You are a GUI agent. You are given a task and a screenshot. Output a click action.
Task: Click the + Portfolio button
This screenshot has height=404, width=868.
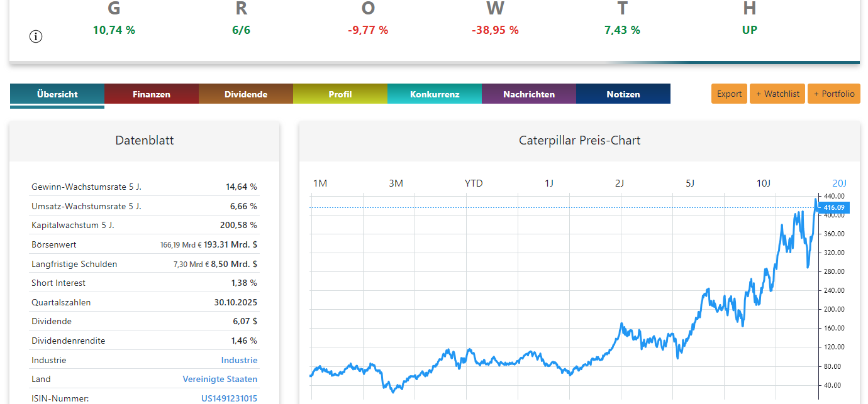click(x=834, y=94)
